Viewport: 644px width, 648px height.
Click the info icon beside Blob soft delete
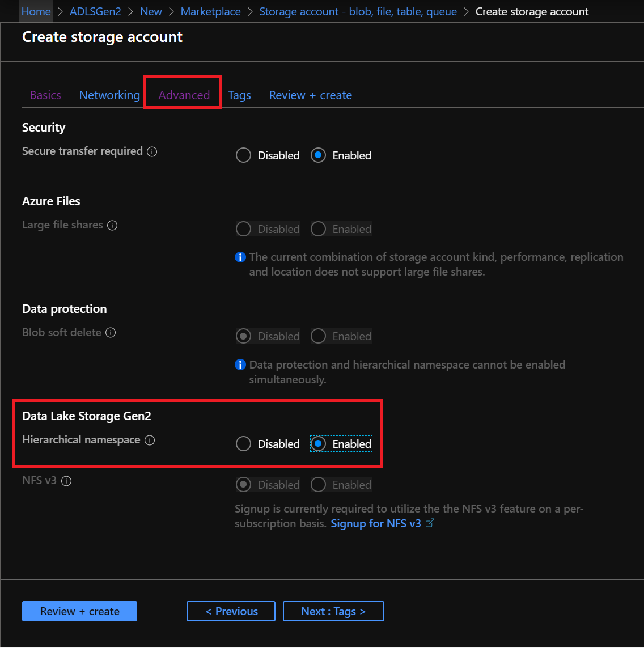pos(111,333)
